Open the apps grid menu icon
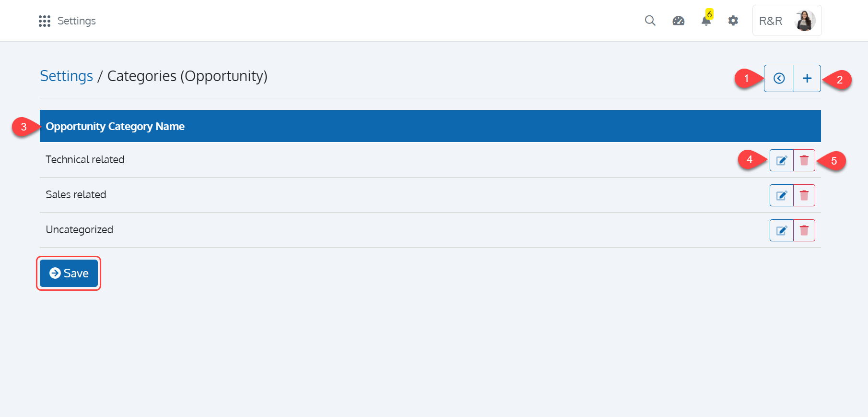This screenshot has height=417, width=868. tap(45, 21)
